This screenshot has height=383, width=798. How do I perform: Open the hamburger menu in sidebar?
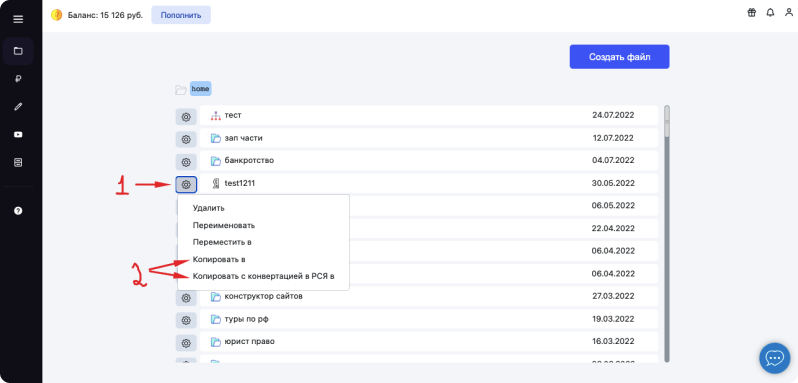[x=18, y=19]
